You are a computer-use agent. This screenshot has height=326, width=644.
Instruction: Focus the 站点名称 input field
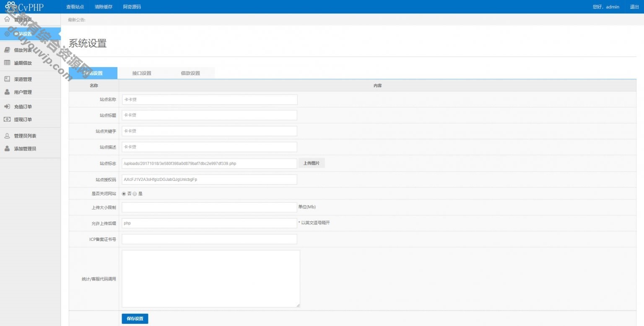(x=210, y=99)
